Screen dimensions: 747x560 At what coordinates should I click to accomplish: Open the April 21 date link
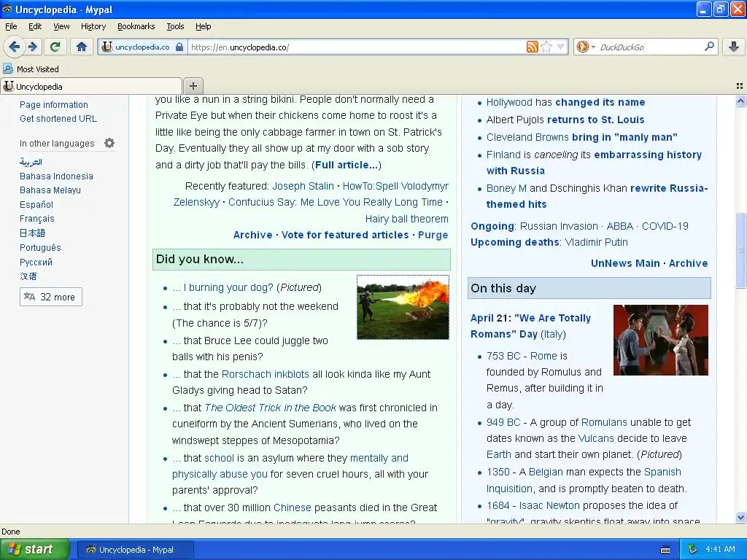tap(489, 318)
